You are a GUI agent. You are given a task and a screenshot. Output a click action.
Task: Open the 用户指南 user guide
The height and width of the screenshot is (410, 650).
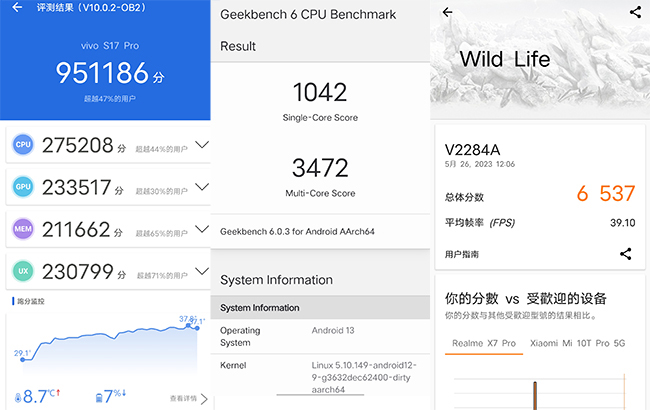coord(461,254)
